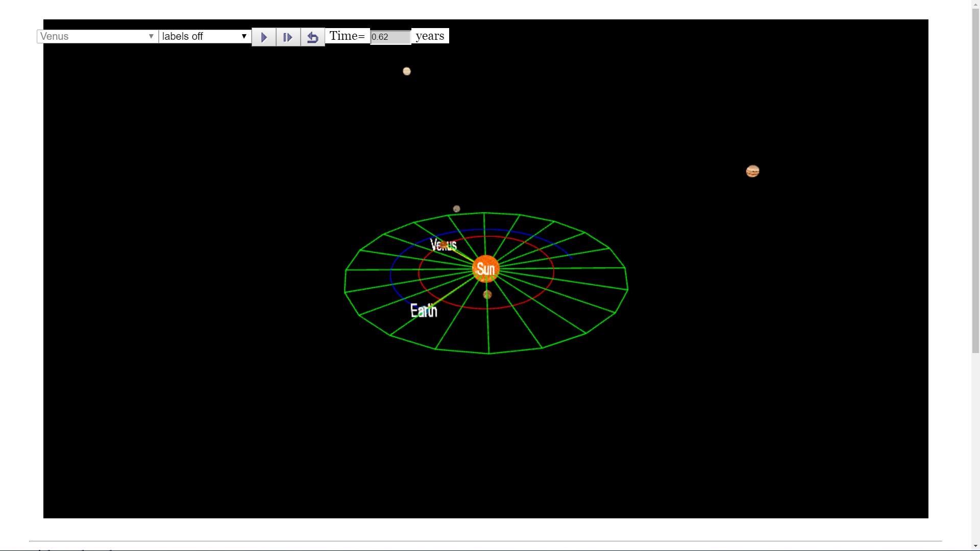The width and height of the screenshot is (980, 551).
Task: Click the 'years' unit label
Action: (430, 36)
